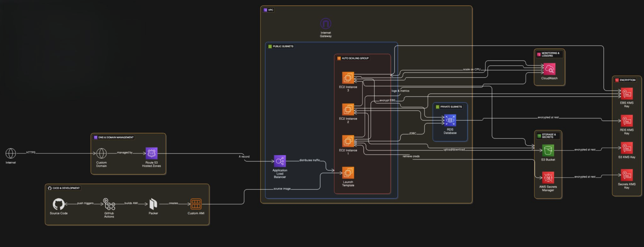Select the S3 Bucket icon
644x247 pixels.
coord(548,150)
